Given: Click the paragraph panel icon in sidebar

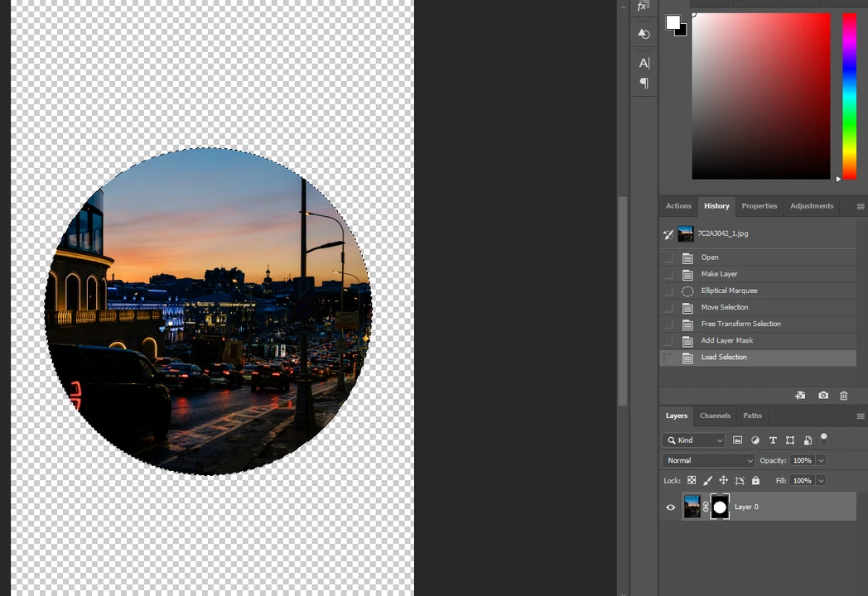Looking at the screenshot, I should 644,83.
